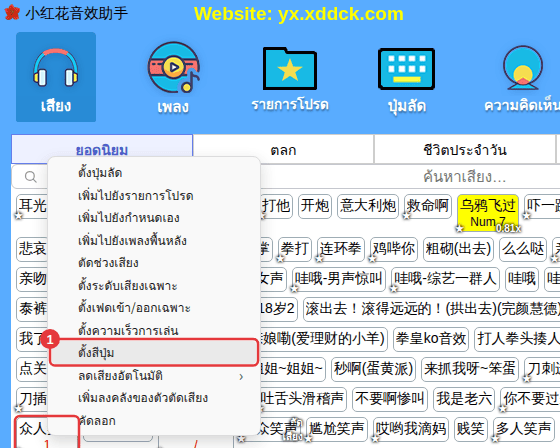Open the รายการโปรด star folder
Image resolution: width=560 pixels, height=448 pixels.
coord(290,79)
